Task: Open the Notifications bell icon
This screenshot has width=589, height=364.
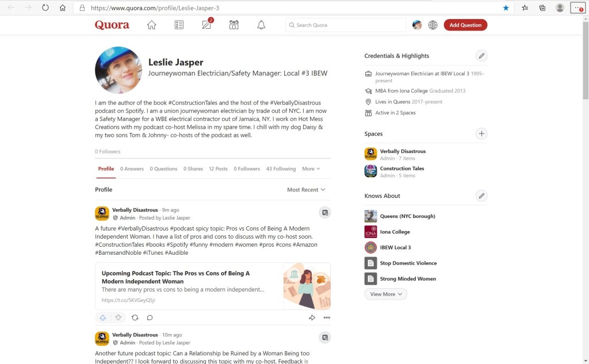Action: click(261, 25)
